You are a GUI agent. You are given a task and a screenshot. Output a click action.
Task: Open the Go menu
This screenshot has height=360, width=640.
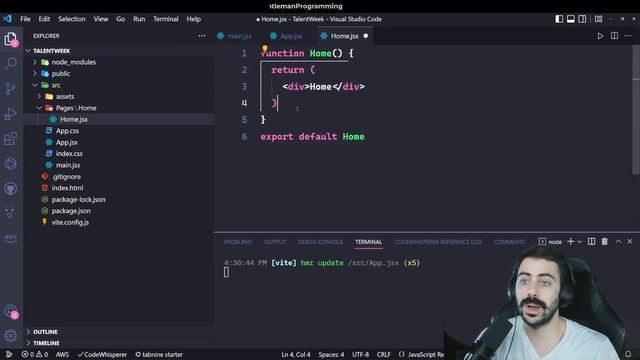click(x=120, y=19)
